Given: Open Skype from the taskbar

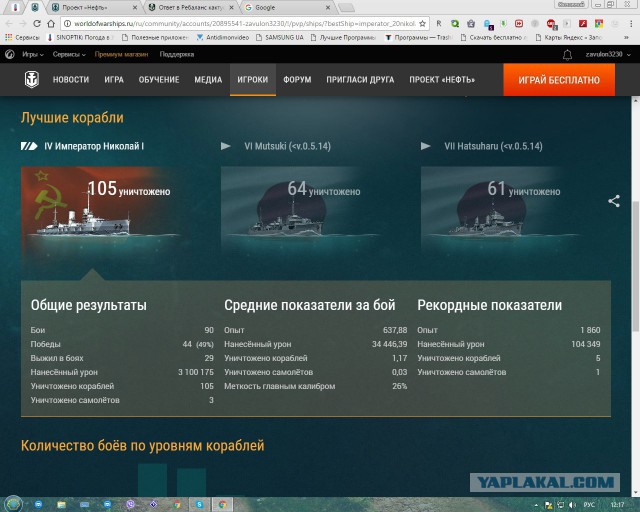Looking at the screenshot, I should [x=199, y=505].
